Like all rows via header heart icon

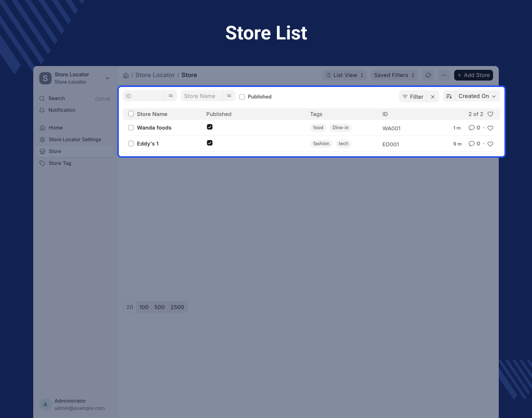click(490, 114)
